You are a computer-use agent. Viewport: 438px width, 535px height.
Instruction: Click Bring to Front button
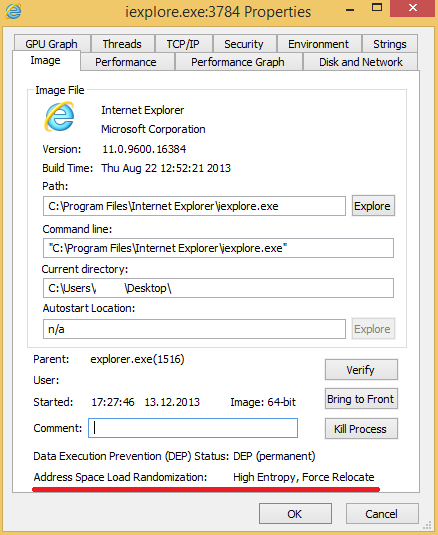point(361,399)
